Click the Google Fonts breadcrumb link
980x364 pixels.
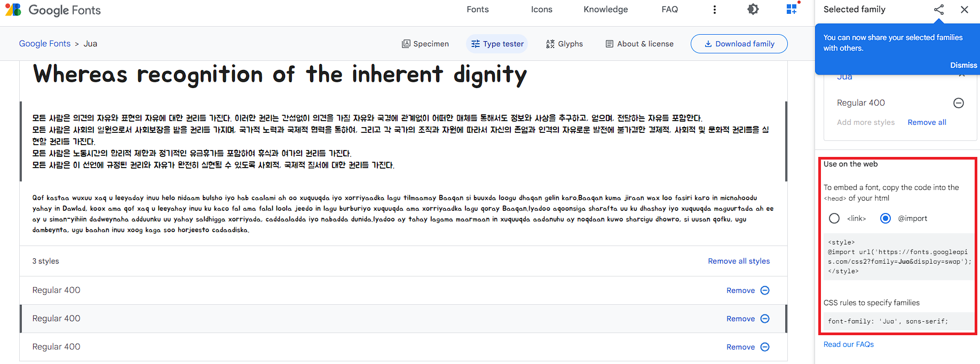pos(45,44)
